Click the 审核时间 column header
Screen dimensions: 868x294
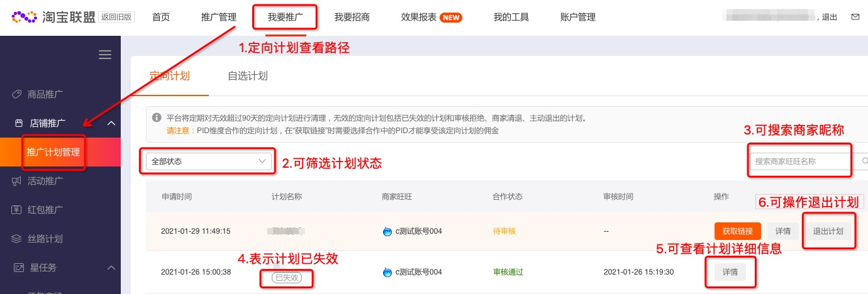[618, 197]
